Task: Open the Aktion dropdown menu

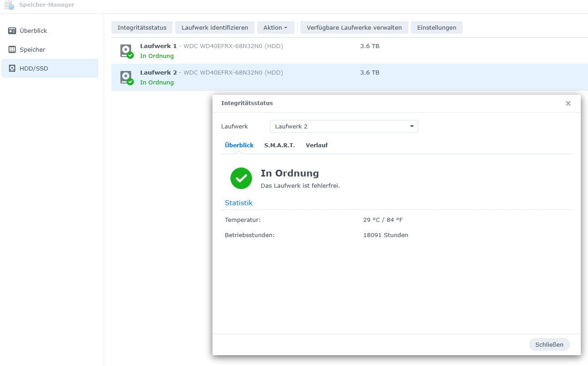Action: pos(276,27)
